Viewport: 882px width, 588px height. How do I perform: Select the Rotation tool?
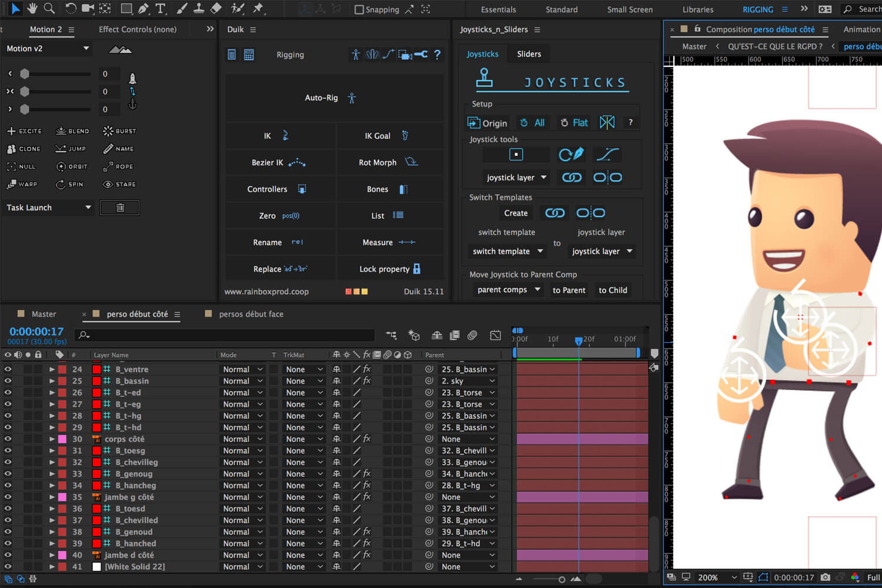tap(71, 8)
